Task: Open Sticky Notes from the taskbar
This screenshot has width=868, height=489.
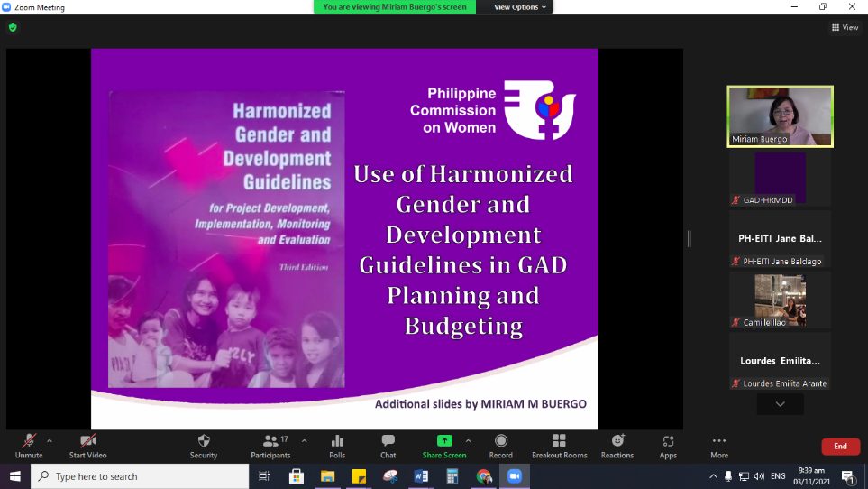Action: coord(359,476)
